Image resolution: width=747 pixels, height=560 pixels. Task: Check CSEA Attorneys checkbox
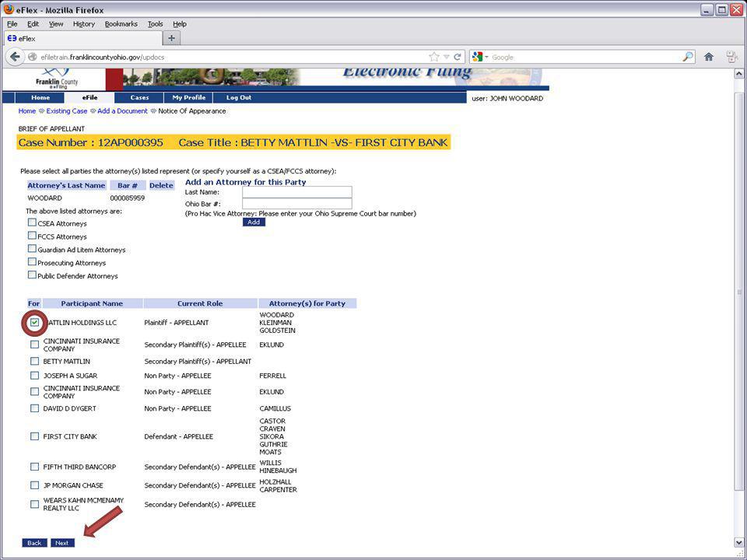coord(32,222)
